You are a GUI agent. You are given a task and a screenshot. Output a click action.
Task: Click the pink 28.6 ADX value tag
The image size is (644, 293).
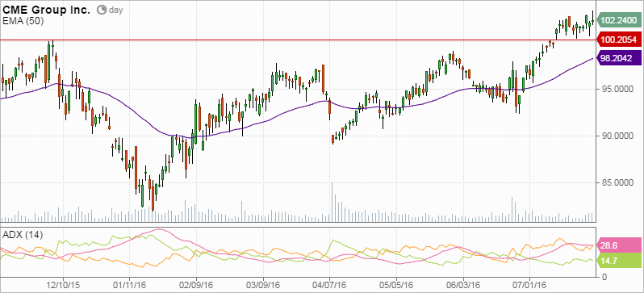tap(619, 245)
